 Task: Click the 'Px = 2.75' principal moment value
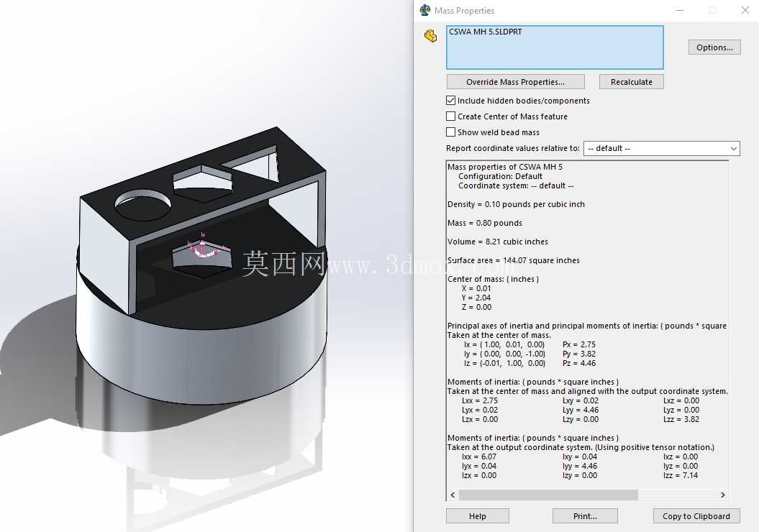579,344
